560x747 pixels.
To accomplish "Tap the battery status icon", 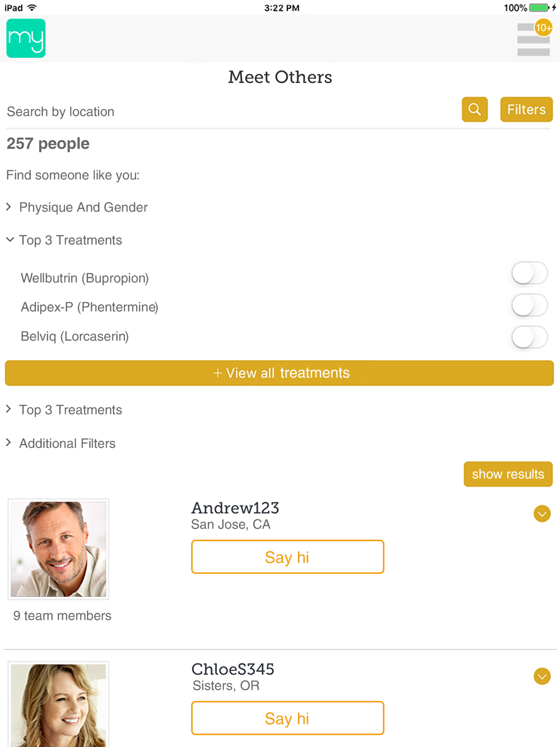I will (539, 8).
